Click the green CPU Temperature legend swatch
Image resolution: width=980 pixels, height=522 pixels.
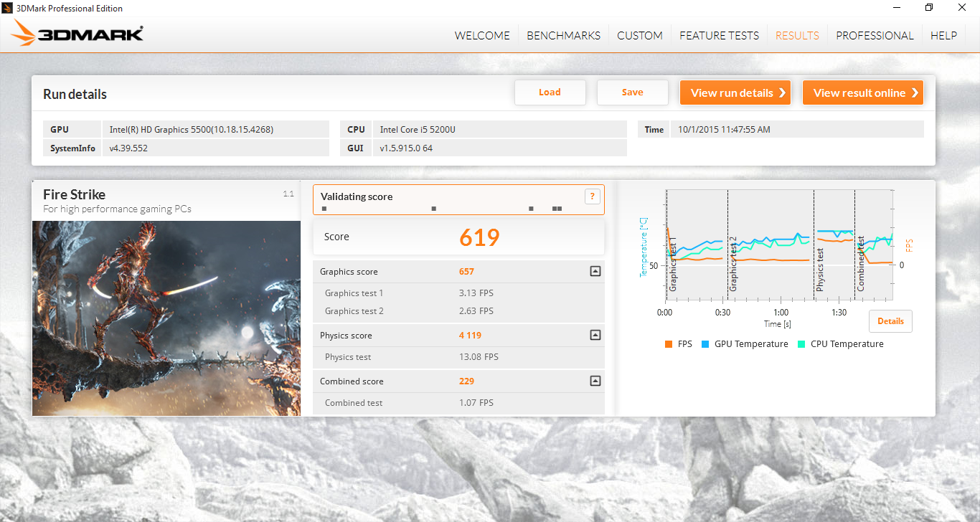[x=801, y=344]
